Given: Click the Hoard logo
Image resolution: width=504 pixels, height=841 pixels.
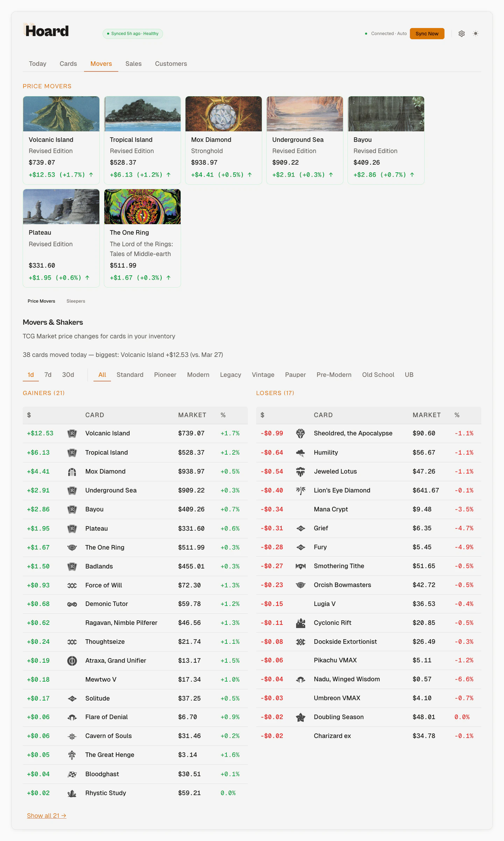Looking at the screenshot, I should [x=46, y=31].
